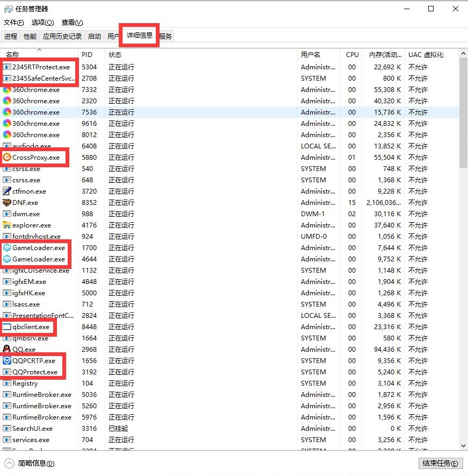Click the 结束任务(E) button
468x476 pixels.
point(440,463)
